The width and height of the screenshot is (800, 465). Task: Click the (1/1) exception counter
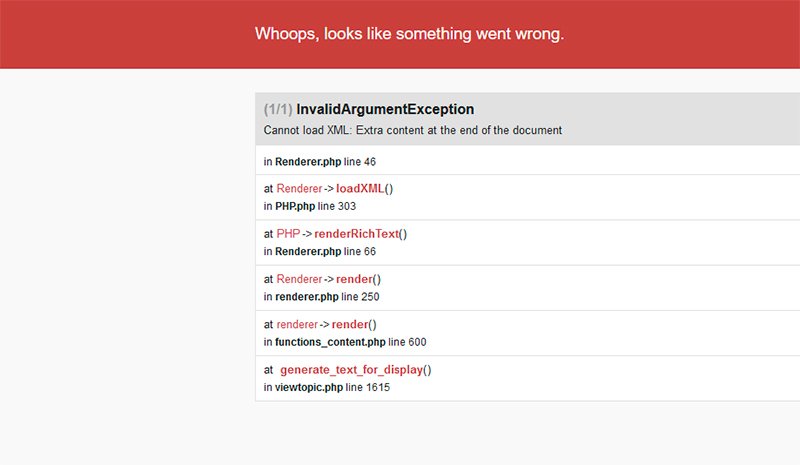point(278,109)
